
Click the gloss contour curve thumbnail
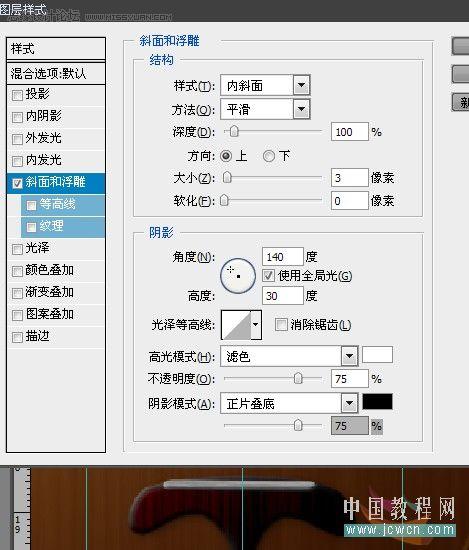[236, 325]
